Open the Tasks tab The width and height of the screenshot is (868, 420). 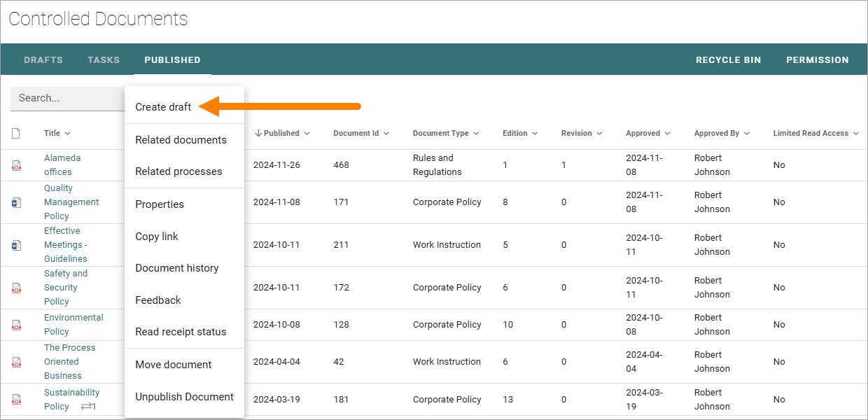(104, 60)
